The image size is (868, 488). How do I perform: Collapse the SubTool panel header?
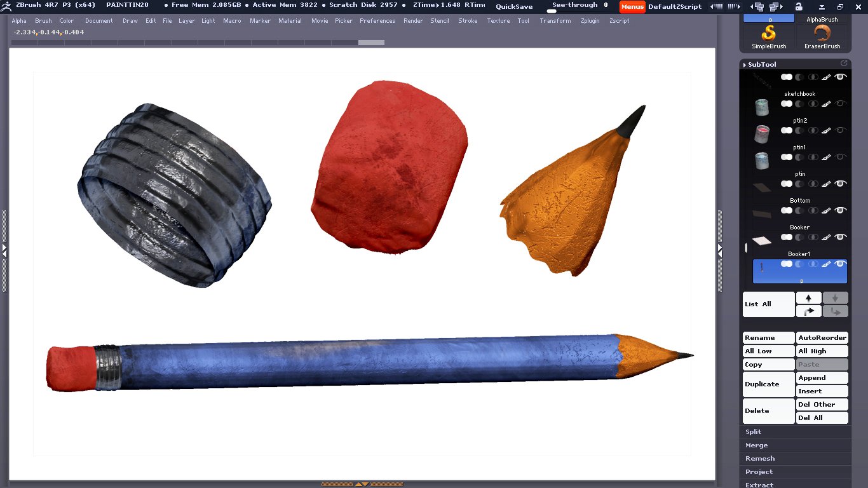[x=762, y=64]
